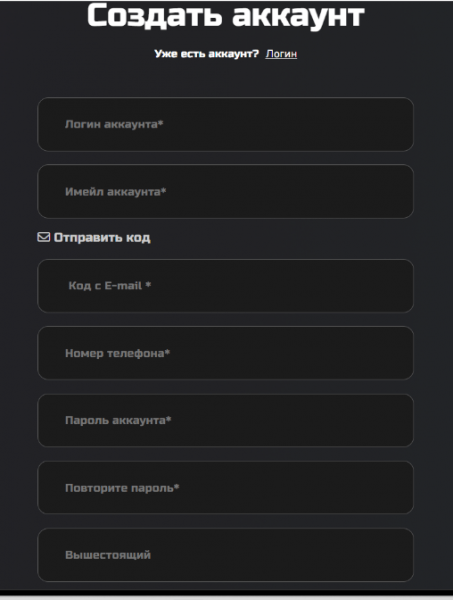Image resolution: width=453 pixels, height=600 pixels.
Task: Click the Номер телефона* placeholder label
Action: point(117,353)
